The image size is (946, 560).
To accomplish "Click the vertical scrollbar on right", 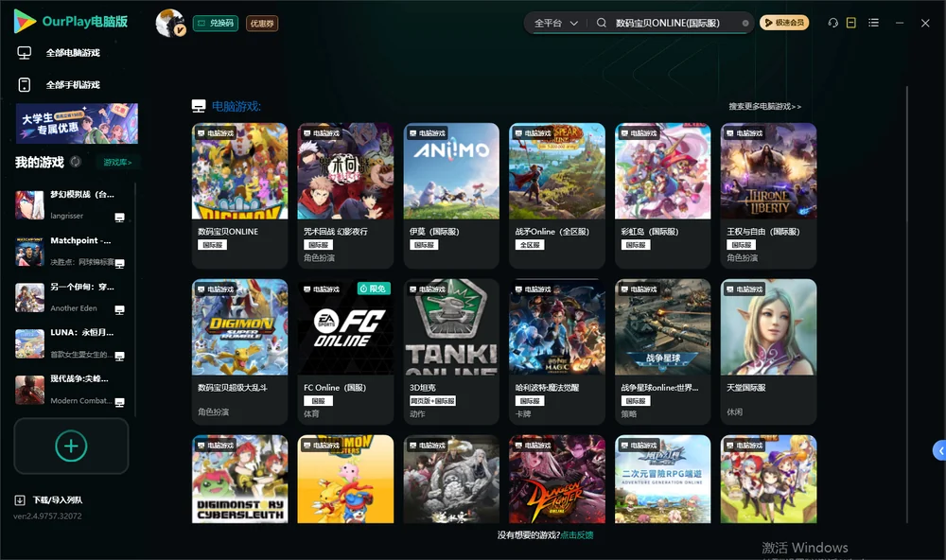I will [x=907, y=305].
